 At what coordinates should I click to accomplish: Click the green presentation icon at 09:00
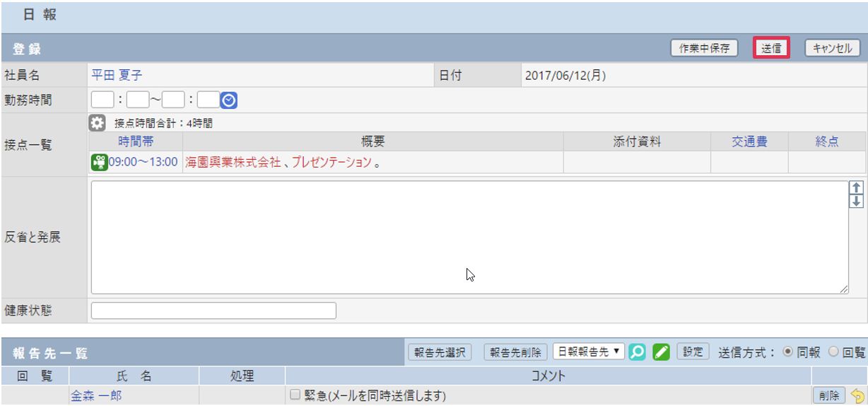99,162
